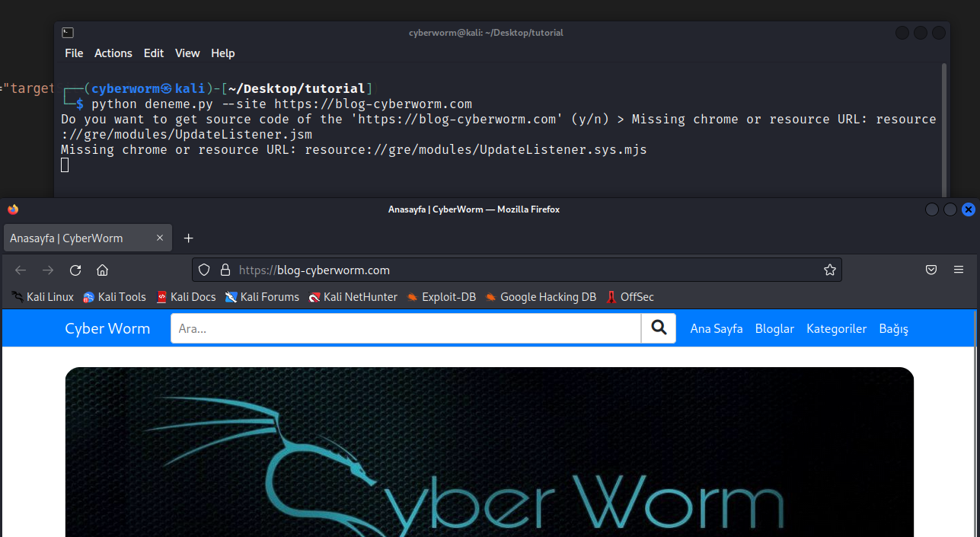Open Save to Pocket icon
The height and width of the screenshot is (537, 980).
[x=931, y=270]
